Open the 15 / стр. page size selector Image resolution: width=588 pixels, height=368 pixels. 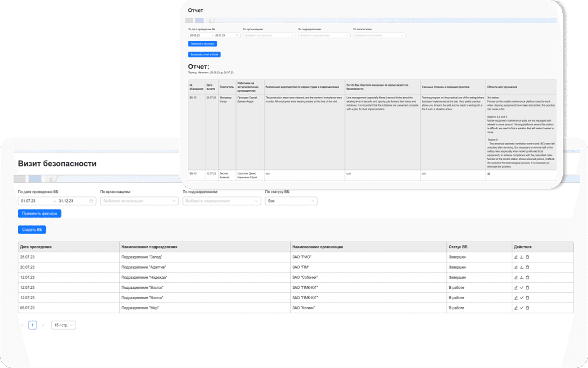(63, 325)
